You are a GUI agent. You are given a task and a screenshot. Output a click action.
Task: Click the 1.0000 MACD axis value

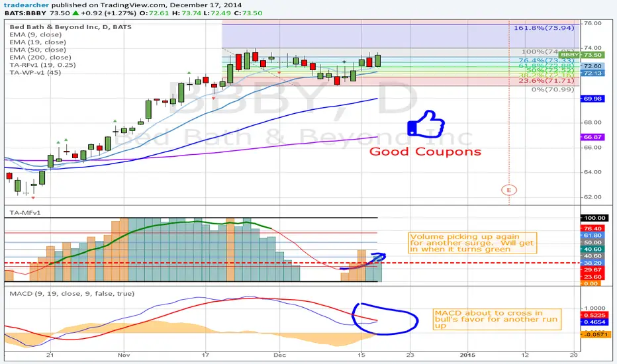594,308
